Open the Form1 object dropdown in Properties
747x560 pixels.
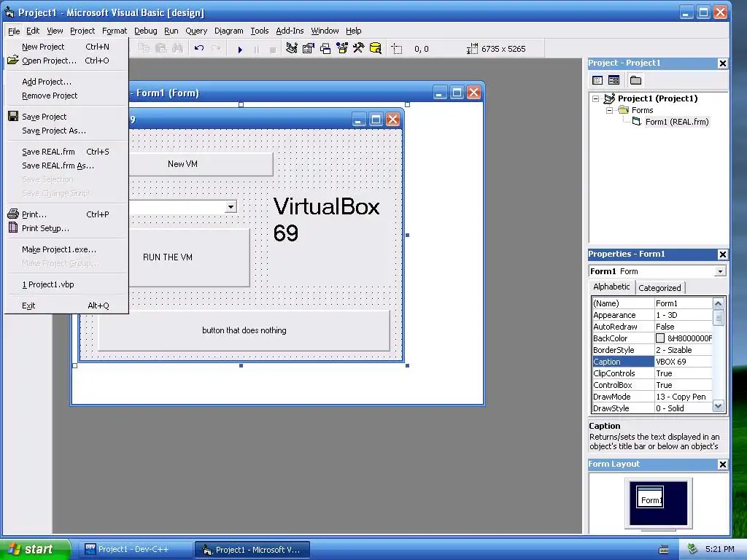(720, 271)
